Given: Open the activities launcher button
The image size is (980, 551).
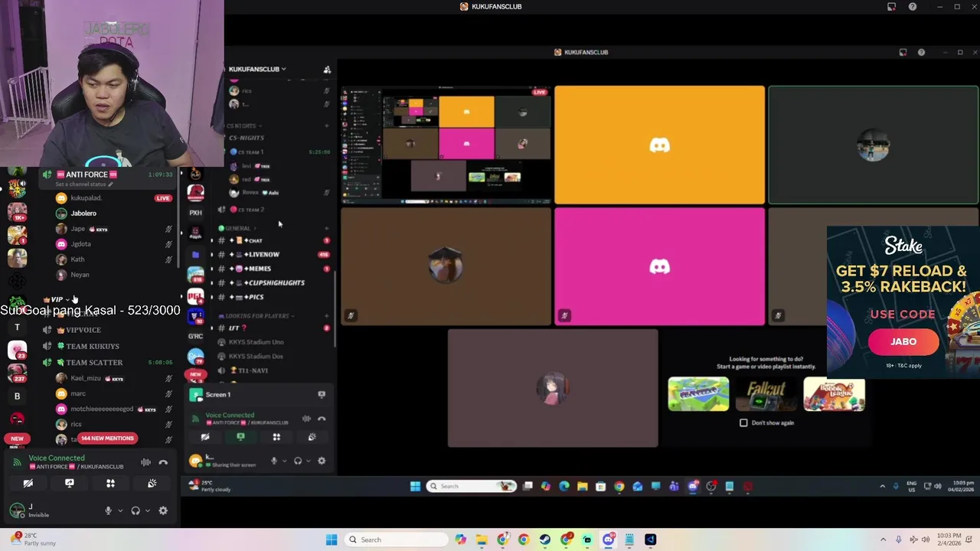Looking at the screenshot, I should 110,484.
